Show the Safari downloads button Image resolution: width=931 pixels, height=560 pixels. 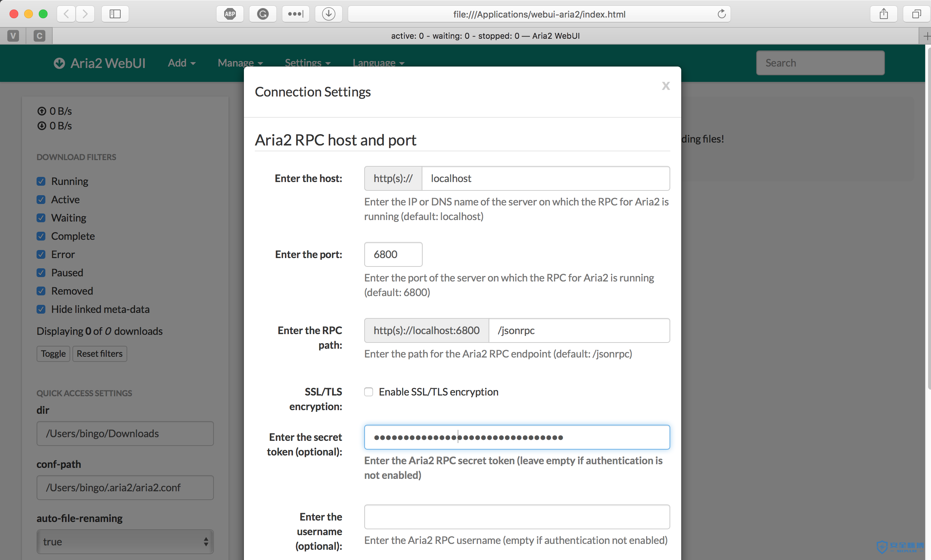(329, 14)
